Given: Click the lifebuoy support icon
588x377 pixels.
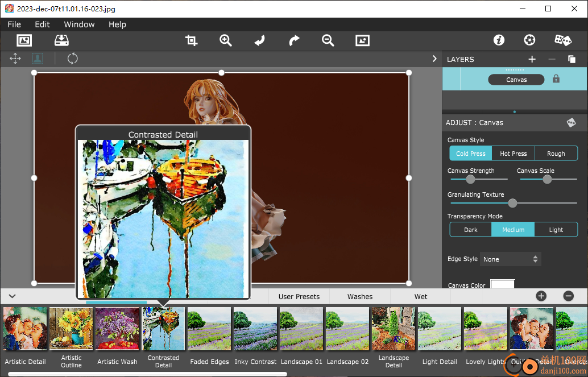Looking at the screenshot, I should pos(529,40).
